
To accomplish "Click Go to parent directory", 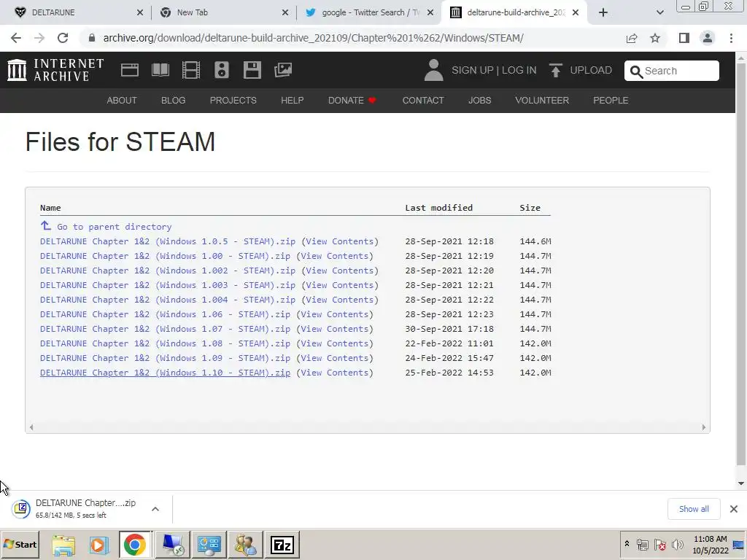I will [x=114, y=227].
